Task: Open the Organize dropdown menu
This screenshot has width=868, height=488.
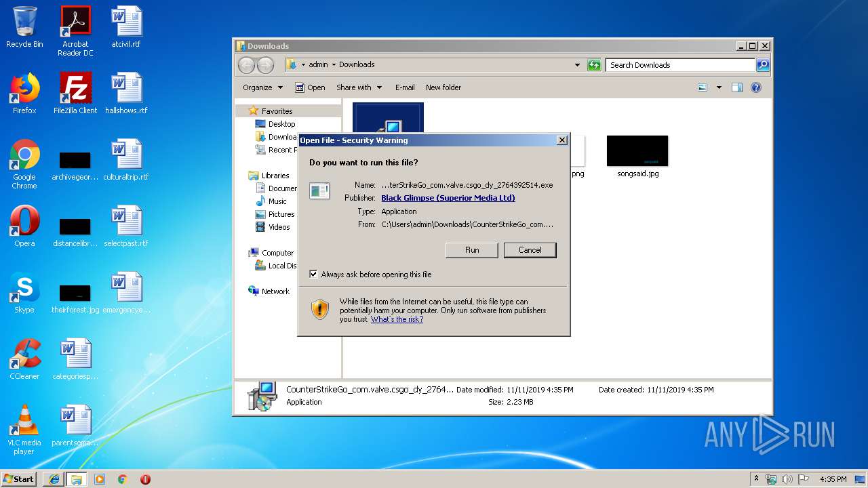Action: [x=262, y=87]
